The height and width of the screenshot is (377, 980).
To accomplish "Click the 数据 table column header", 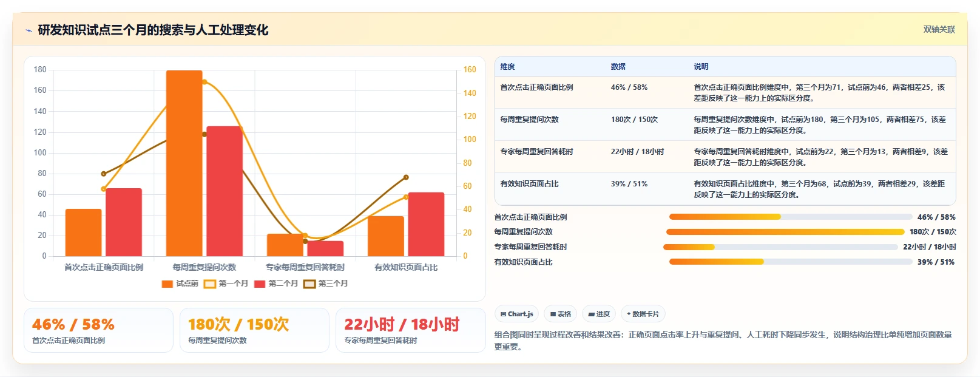I will click(x=618, y=67).
